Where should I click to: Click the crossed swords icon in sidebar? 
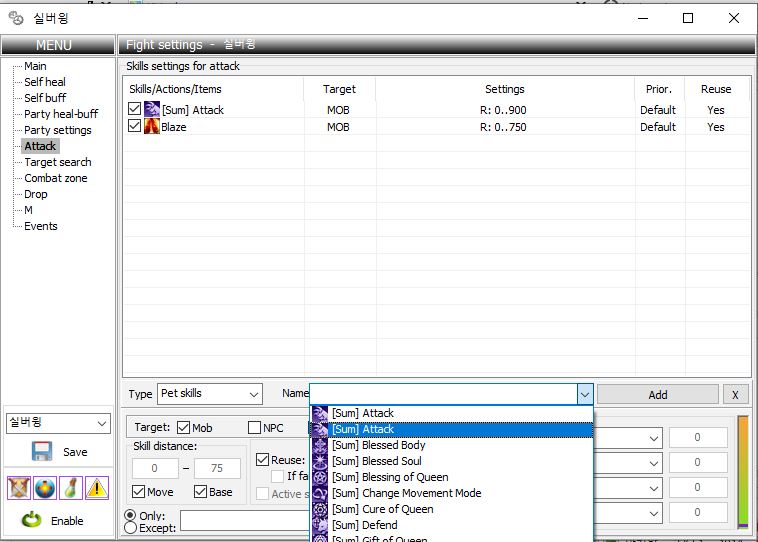point(18,487)
